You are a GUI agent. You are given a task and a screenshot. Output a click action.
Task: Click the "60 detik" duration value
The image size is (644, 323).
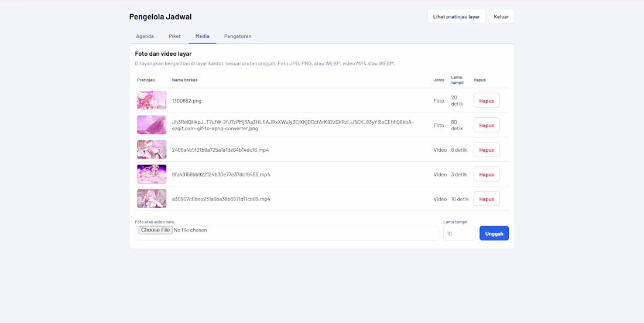click(x=457, y=125)
